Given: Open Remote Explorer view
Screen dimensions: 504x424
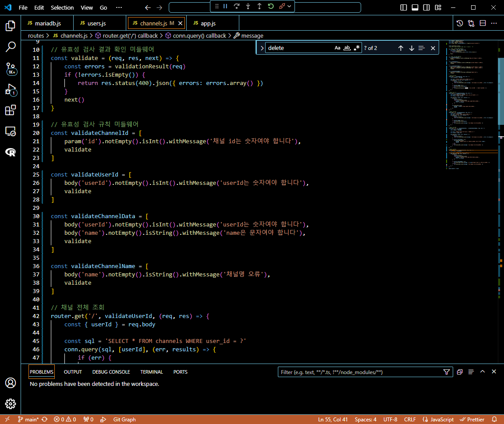Looking at the screenshot, I should pyautogui.click(x=10, y=131).
